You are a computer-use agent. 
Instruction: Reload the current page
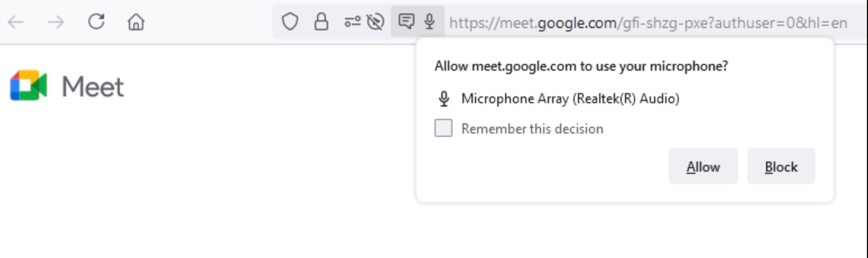96,22
